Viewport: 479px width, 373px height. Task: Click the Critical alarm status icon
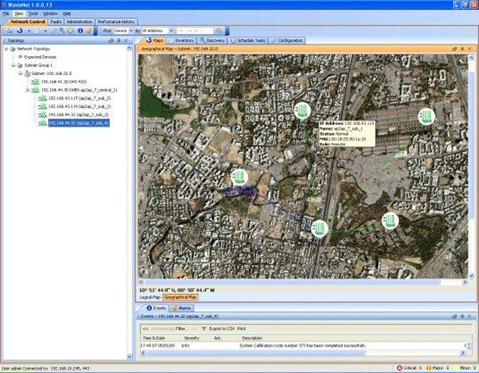[x=399, y=368]
